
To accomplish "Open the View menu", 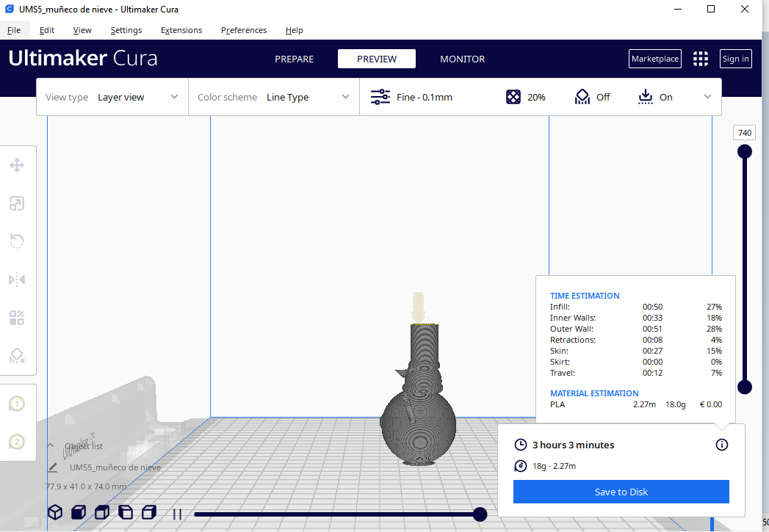I will click(82, 30).
